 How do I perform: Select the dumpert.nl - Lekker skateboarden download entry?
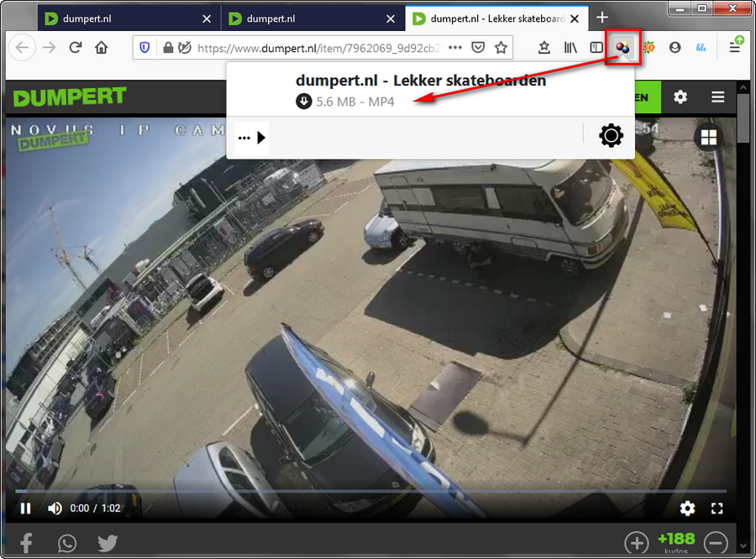430,90
